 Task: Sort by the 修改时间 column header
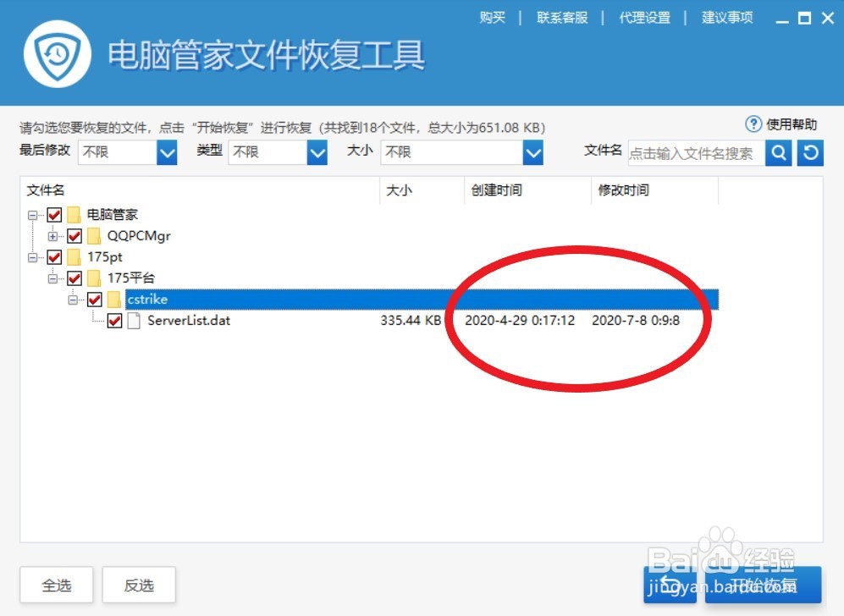click(623, 190)
